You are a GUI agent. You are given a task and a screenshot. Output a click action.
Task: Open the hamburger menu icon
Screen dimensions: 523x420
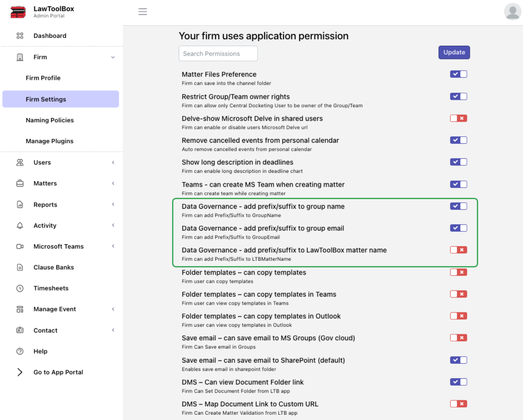point(143,12)
